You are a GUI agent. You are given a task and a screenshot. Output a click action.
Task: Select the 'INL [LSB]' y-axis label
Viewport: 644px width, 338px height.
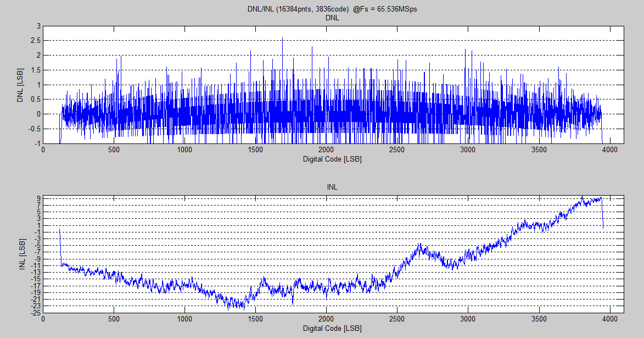[22, 254]
